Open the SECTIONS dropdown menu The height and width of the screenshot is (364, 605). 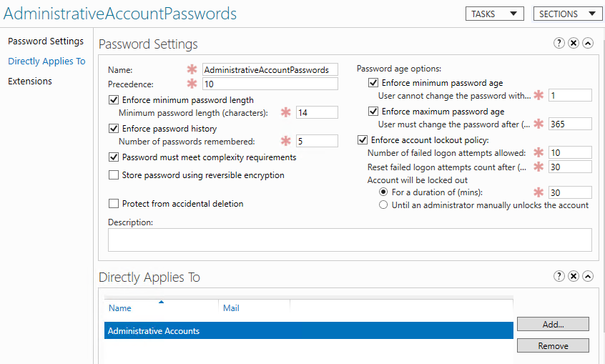click(567, 14)
